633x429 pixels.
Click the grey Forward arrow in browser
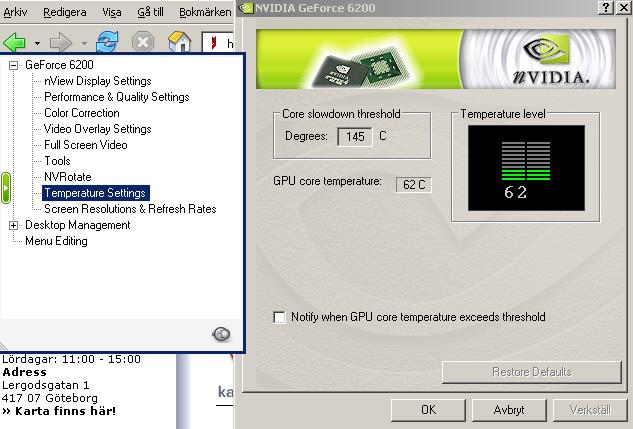coord(61,42)
